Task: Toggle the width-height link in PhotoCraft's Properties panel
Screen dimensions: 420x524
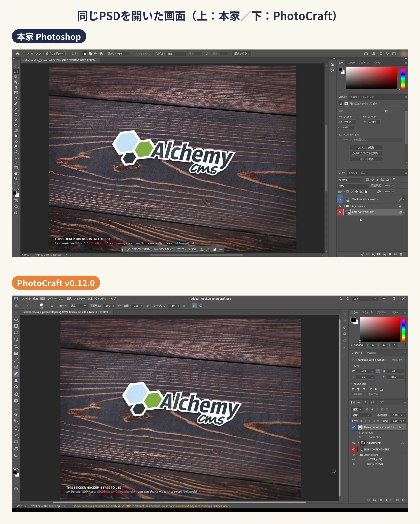Action: [378, 371]
